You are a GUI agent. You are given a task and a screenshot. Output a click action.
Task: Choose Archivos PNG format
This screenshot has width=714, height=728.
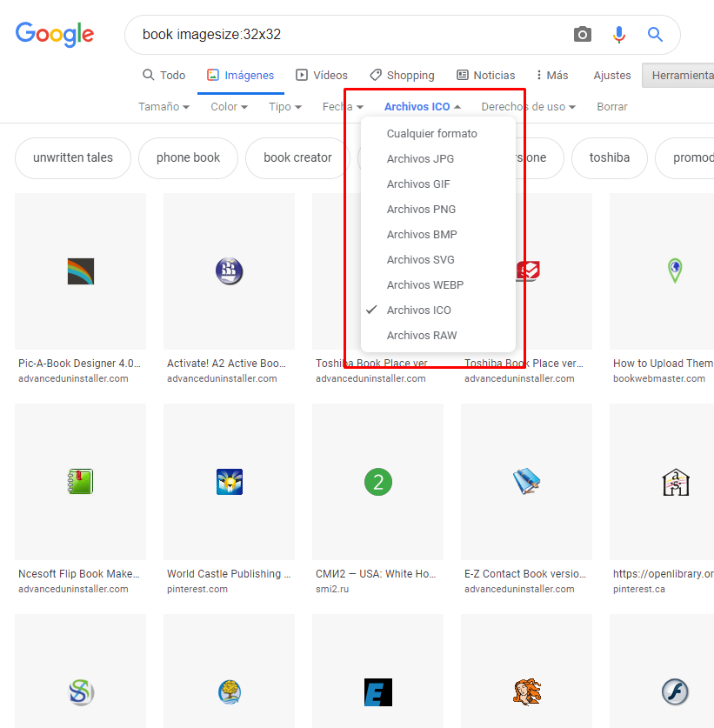pos(437,210)
